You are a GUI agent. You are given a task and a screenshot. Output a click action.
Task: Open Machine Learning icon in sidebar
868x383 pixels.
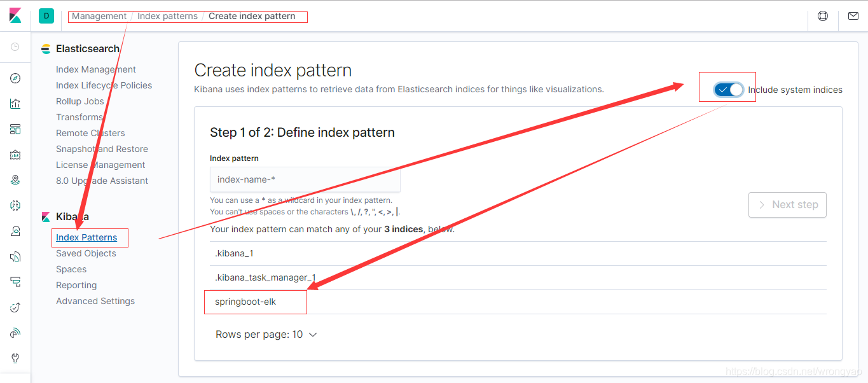point(15,205)
